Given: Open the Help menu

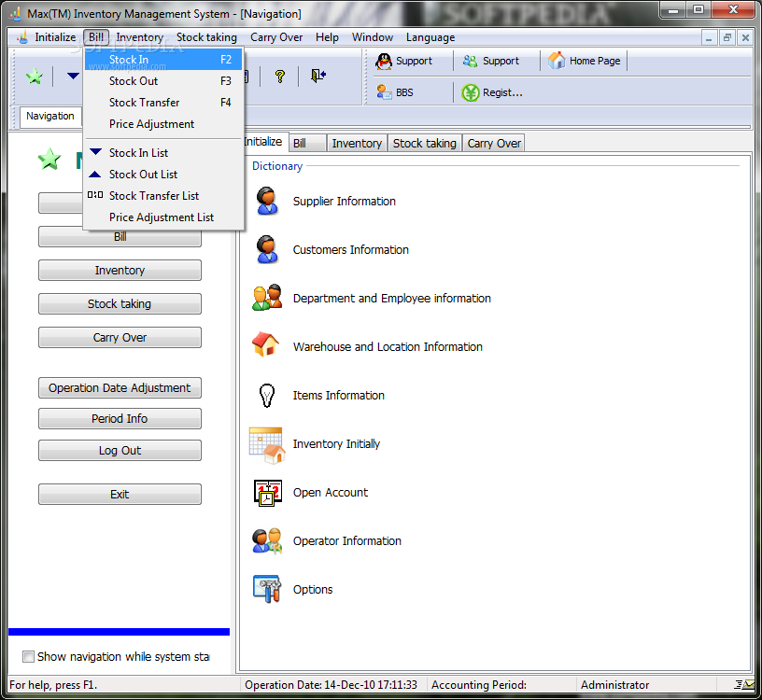Looking at the screenshot, I should (327, 37).
